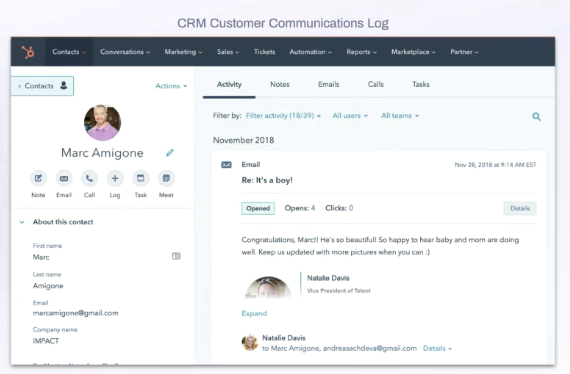Open the First name property details icon
This screenshot has width=570, height=374.
[x=176, y=256]
